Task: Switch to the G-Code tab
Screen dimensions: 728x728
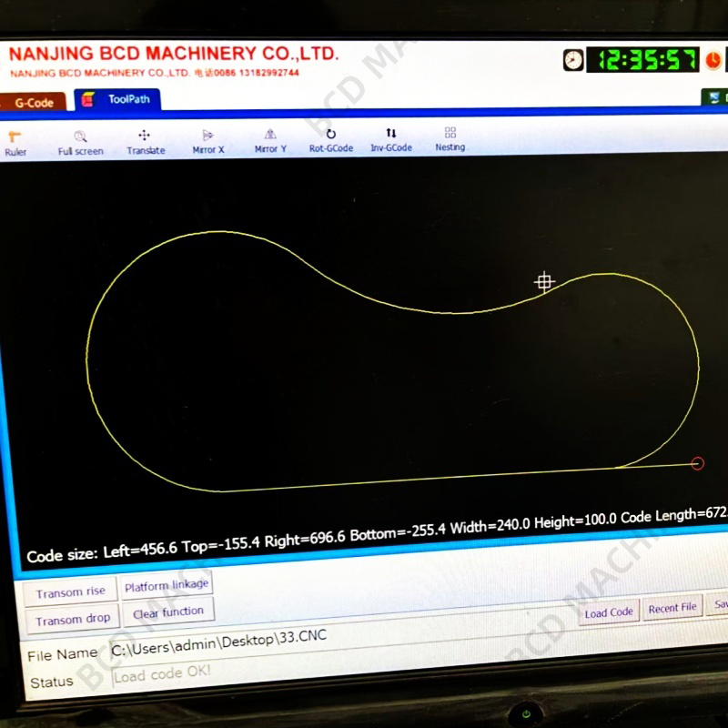Action: 33,102
